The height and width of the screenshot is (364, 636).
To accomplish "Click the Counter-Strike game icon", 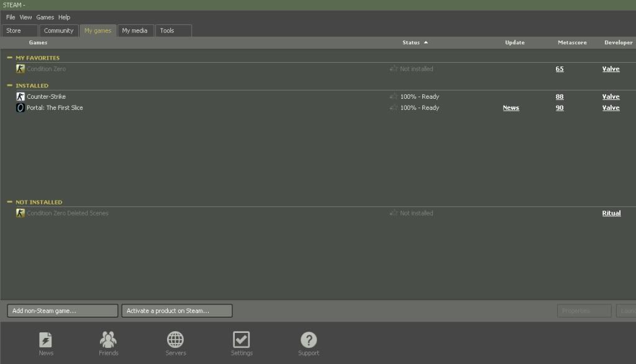I will [x=20, y=96].
